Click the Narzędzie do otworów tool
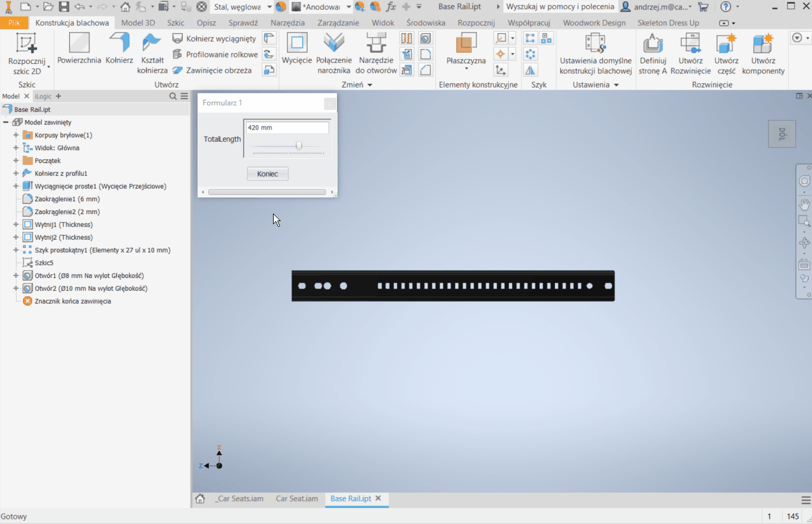Image resolution: width=812 pixels, height=524 pixels. [376, 54]
